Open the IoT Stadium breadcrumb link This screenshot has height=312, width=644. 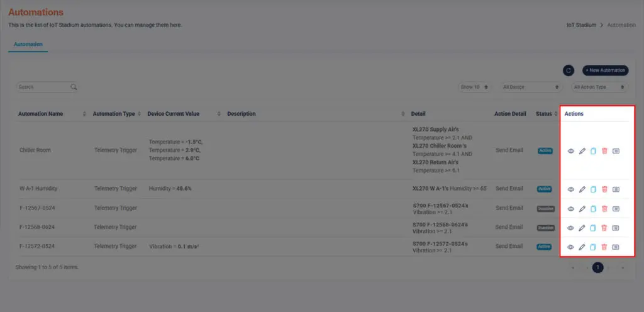pos(581,25)
